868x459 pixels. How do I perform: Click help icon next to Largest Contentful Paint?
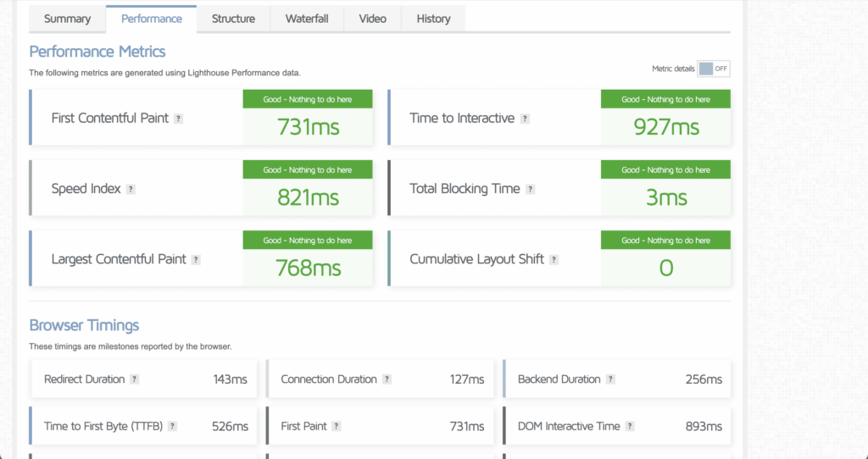pos(196,260)
